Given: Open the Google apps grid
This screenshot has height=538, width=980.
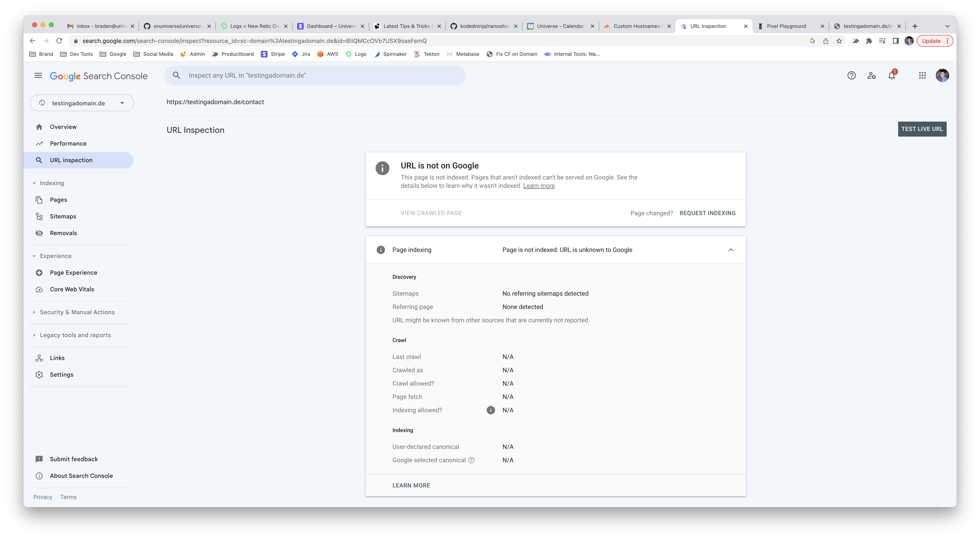Looking at the screenshot, I should pyautogui.click(x=922, y=76).
